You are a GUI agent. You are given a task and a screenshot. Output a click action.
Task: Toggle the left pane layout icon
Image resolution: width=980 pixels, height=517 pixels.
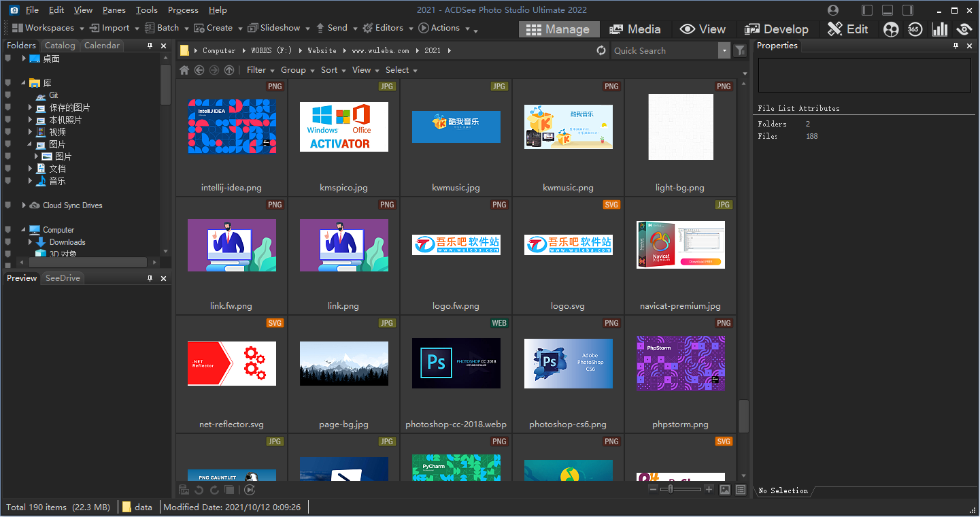pos(867,10)
